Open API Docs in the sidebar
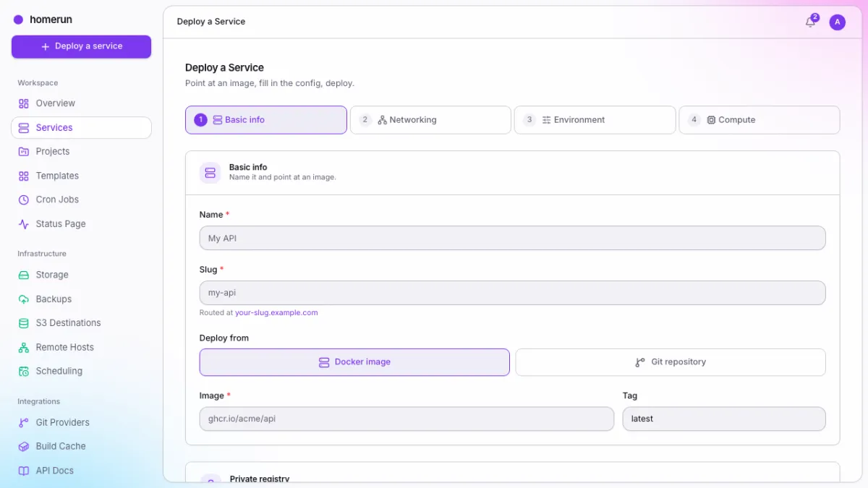 pos(81,471)
